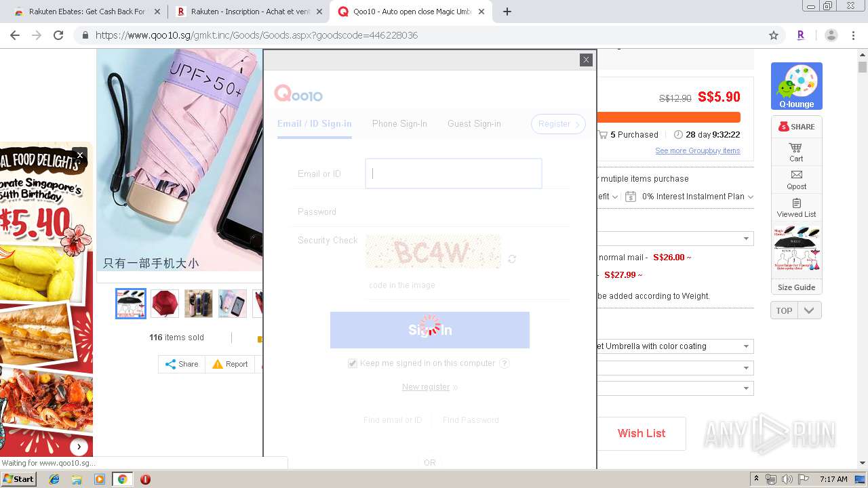Viewport: 868px width, 488px height.
Task: Open the Action Center flag in the system tray
Action: 804,479
